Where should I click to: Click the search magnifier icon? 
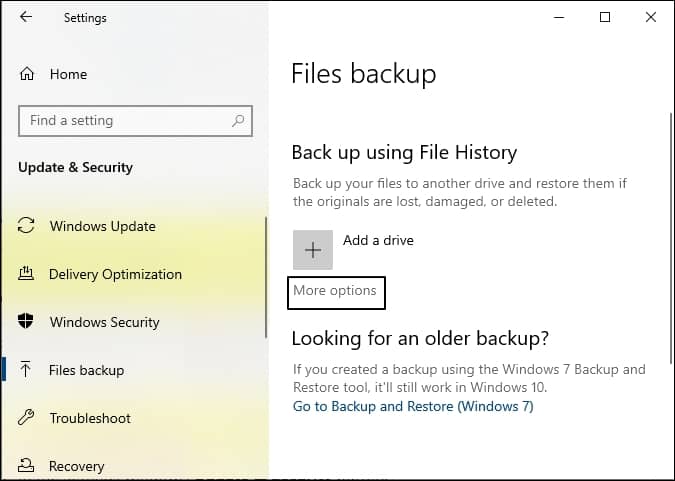[238, 121]
